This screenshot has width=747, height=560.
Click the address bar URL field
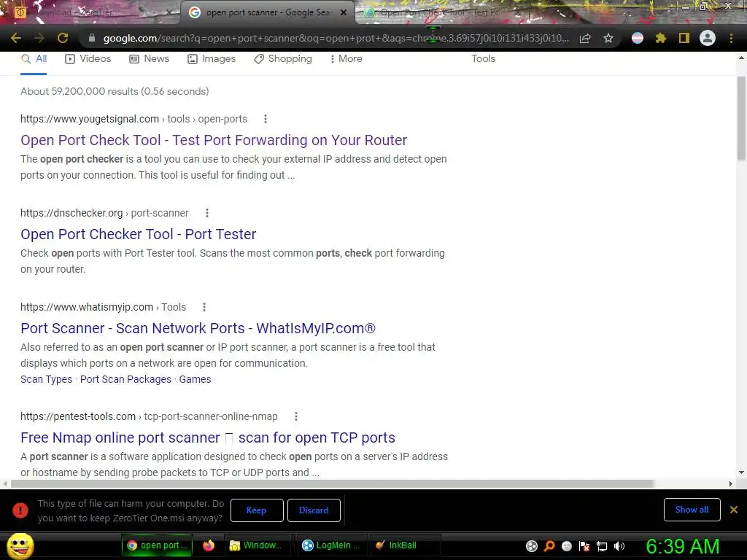point(336,38)
